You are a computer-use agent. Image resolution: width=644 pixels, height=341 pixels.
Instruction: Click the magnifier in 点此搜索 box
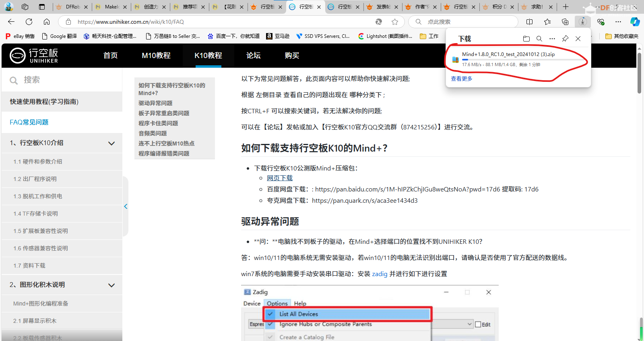click(419, 22)
